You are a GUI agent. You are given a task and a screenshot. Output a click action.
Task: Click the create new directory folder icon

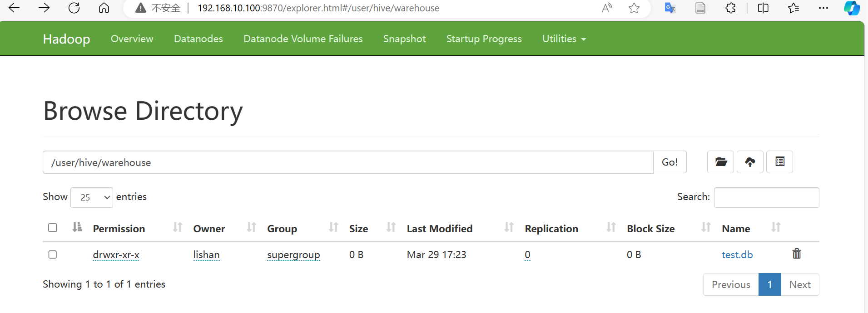pyautogui.click(x=720, y=162)
